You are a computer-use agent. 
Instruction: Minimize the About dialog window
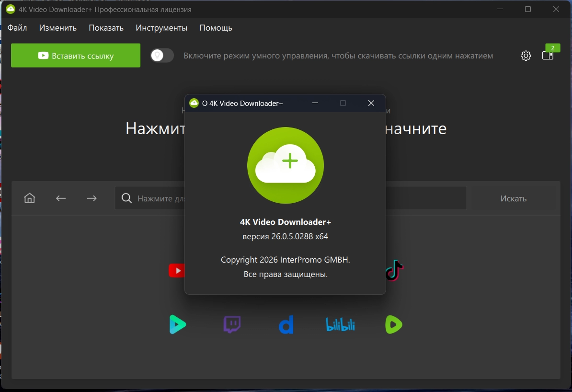point(315,104)
